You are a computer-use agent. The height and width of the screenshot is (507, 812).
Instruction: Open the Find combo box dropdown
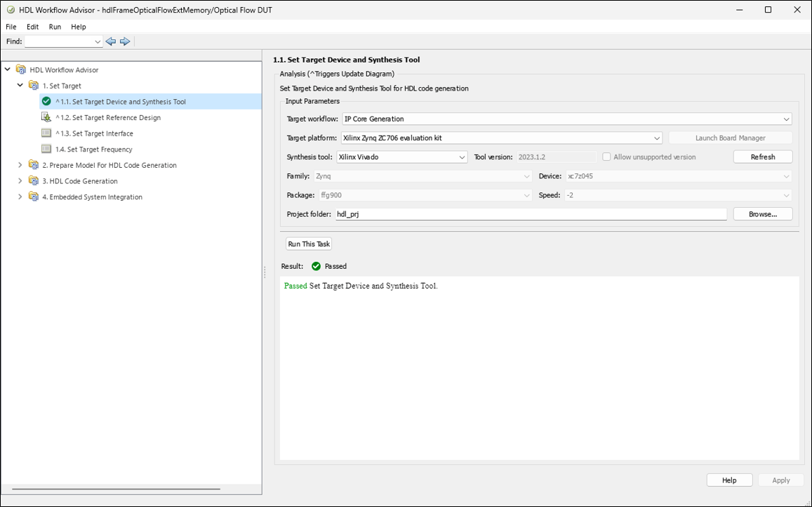98,41
